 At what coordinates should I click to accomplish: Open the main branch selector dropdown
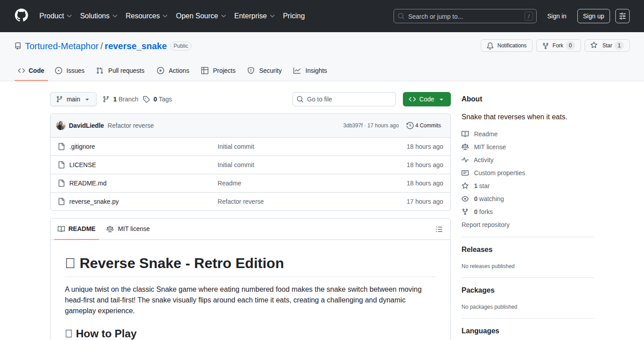(x=73, y=99)
